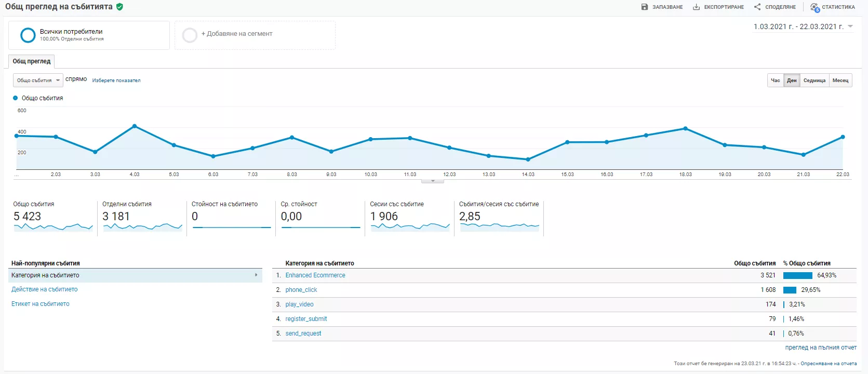This screenshot has width=868, height=374.
Task: Click the Всички потребители segment circle icon
Action: [x=28, y=35]
